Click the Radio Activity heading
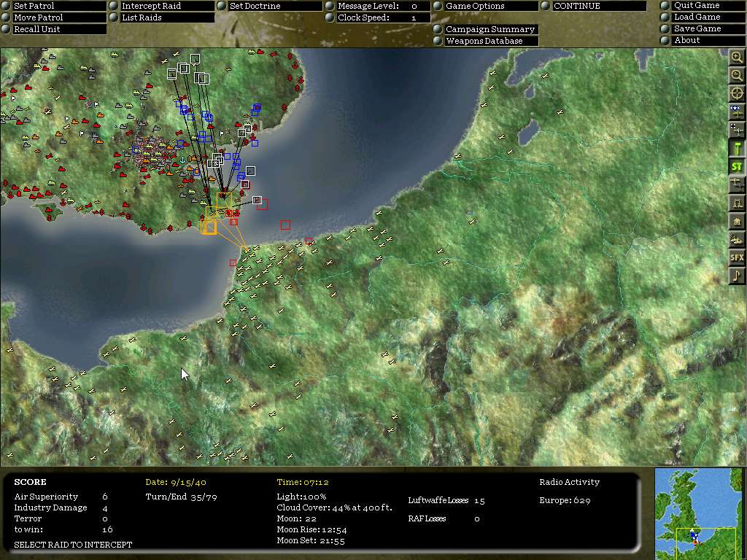The width and height of the screenshot is (747, 560). click(x=569, y=482)
